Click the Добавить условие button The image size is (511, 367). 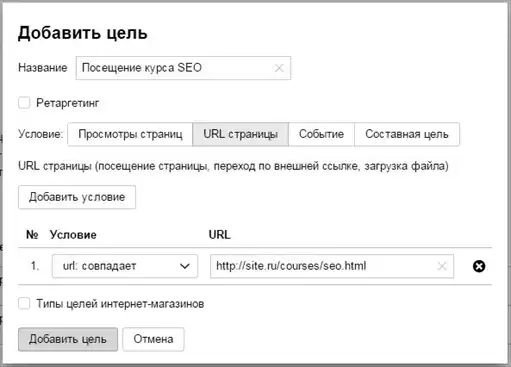click(77, 197)
